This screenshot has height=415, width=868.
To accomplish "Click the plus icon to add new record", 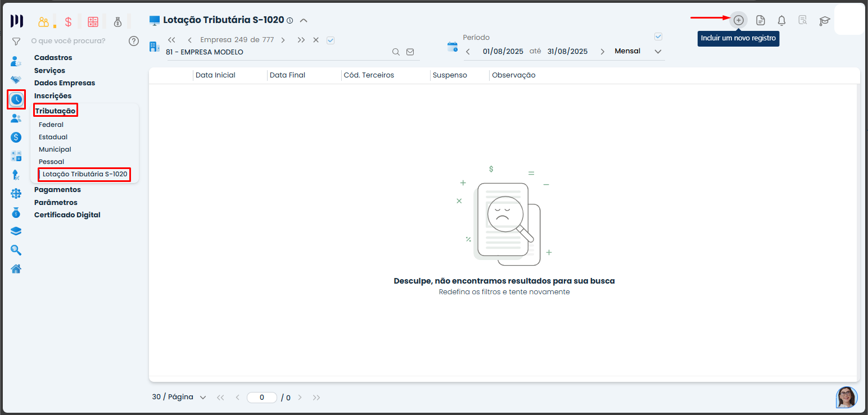I will (x=739, y=20).
